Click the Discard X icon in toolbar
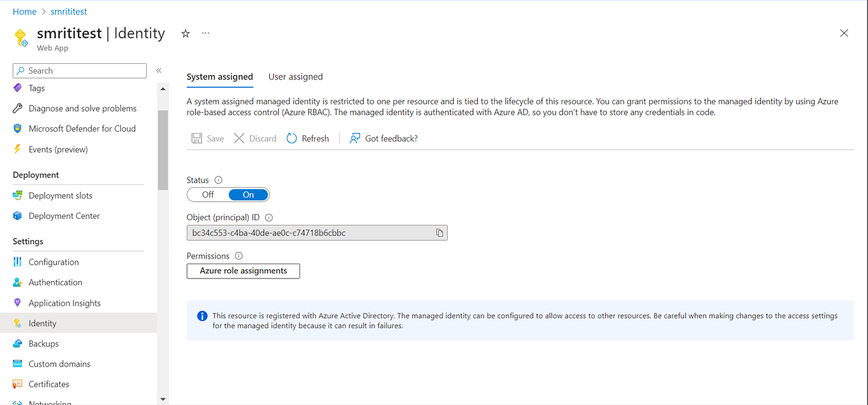 pyautogui.click(x=239, y=138)
